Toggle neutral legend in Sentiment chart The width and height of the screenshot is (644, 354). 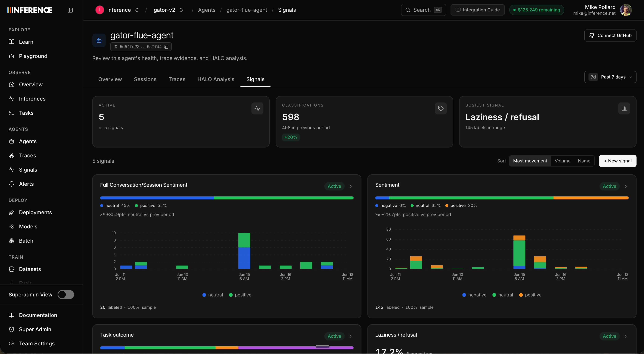tap(503, 295)
